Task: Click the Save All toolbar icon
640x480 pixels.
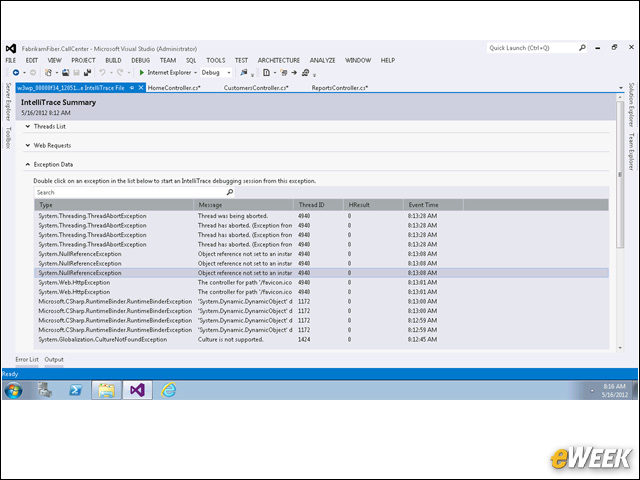Action: [x=87, y=73]
